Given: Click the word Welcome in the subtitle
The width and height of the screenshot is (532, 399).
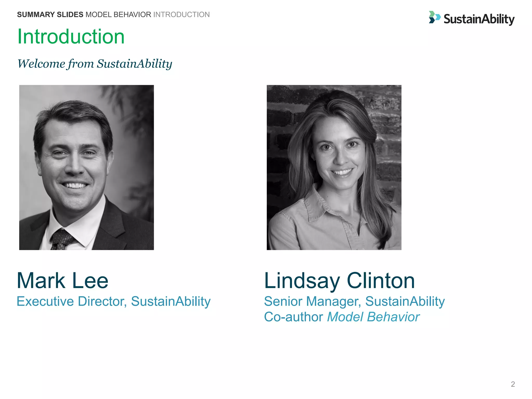Looking at the screenshot, I should 41,64.
